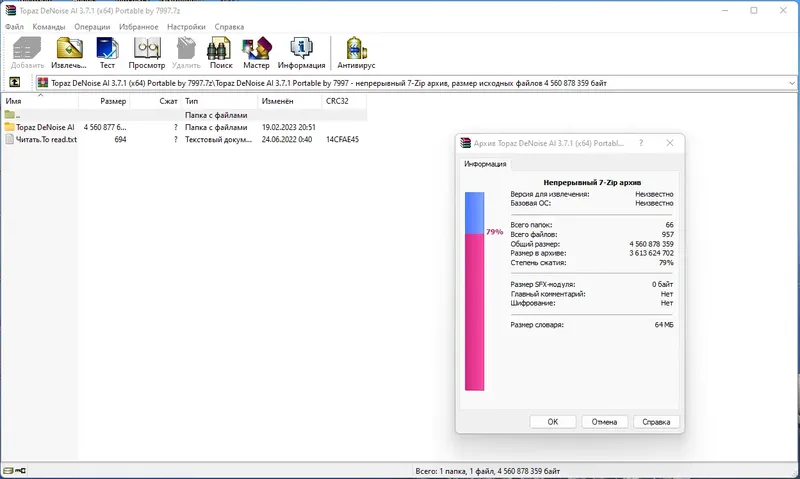The image size is (800, 479).
Task: Open the Find (Поиск) binoculars tool
Action: 221,53
